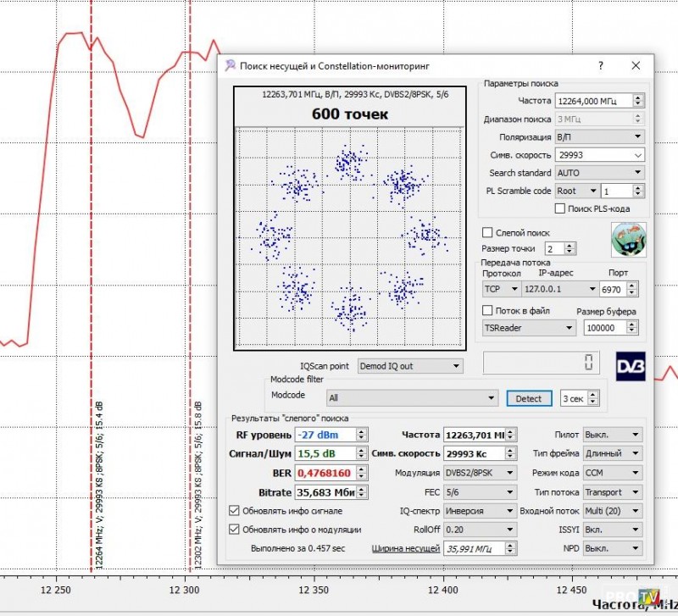Click the Ширина несущей link label
Screen dimensions: 678x616
pyautogui.click(x=405, y=548)
